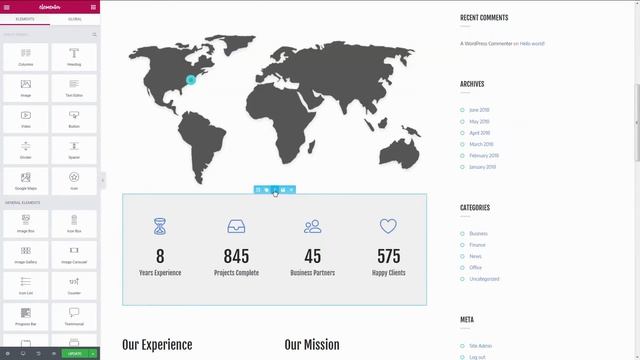Select the Image Gallery widget
The width and height of the screenshot is (640, 360).
click(x=26, y=255)
